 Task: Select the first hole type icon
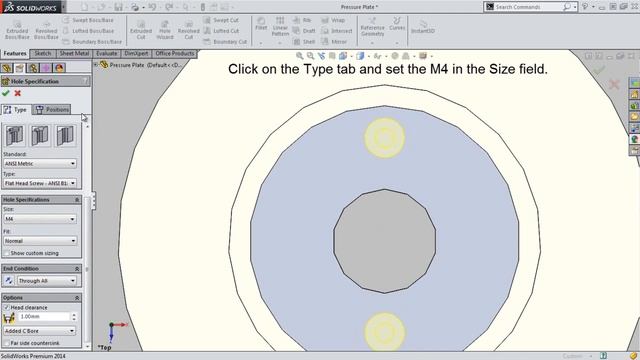15,136
